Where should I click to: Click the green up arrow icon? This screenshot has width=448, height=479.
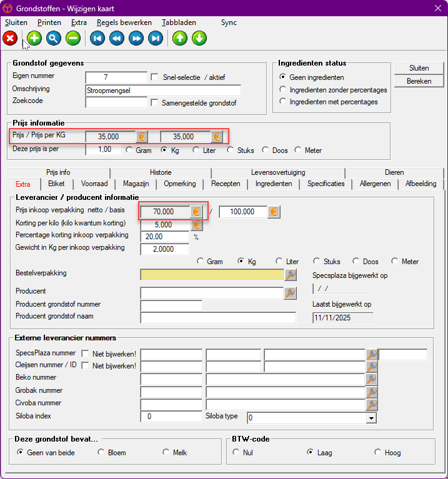click(180, 39)
